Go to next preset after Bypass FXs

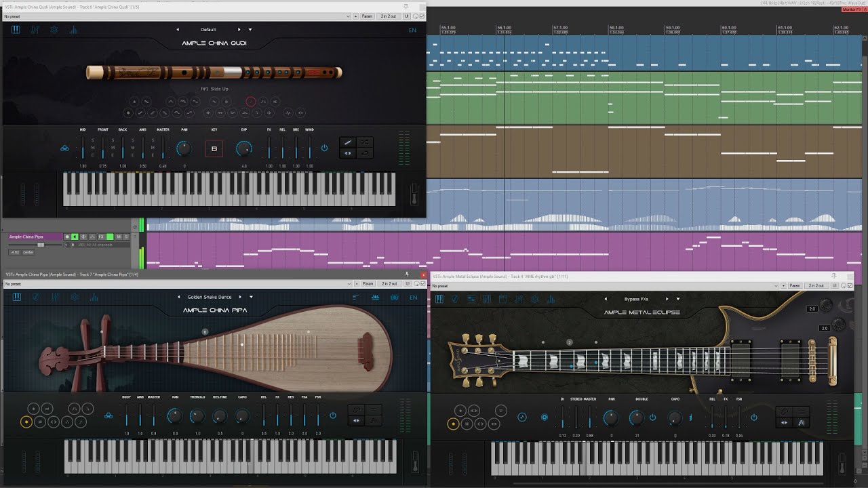pos(667,299)
